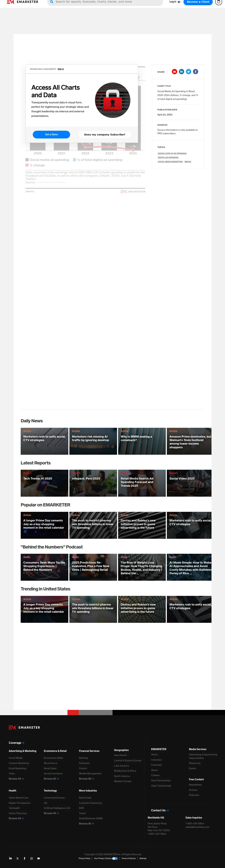
Task: Click % of total digital ad spending legend swatch
Action: click(74, 160)
